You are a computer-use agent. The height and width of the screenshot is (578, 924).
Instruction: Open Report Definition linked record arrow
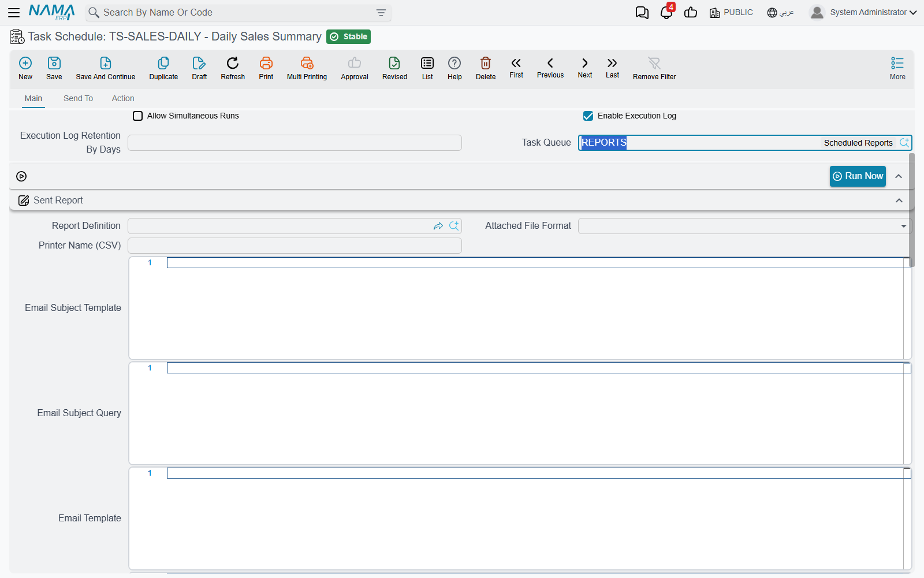coord(438,226)
